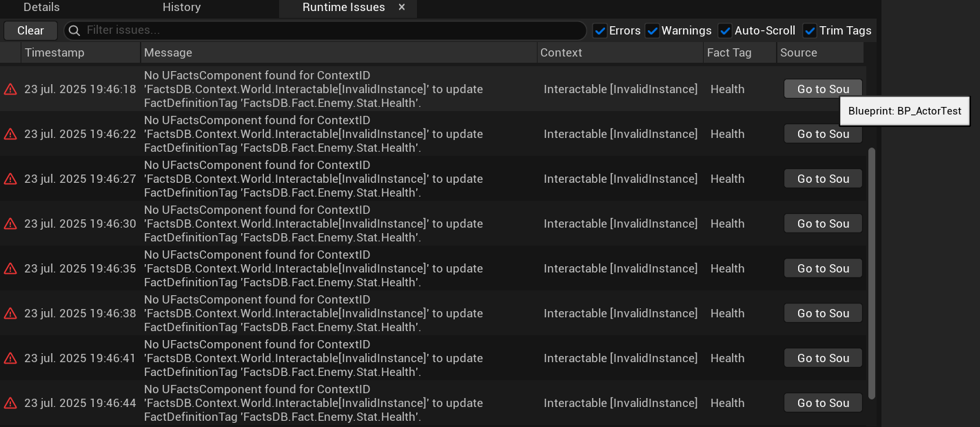Image resolution: width=980 pixels, height=427 pixels.
Task: Click warning icon for 19:46:41 row
Action: point(10,358)
